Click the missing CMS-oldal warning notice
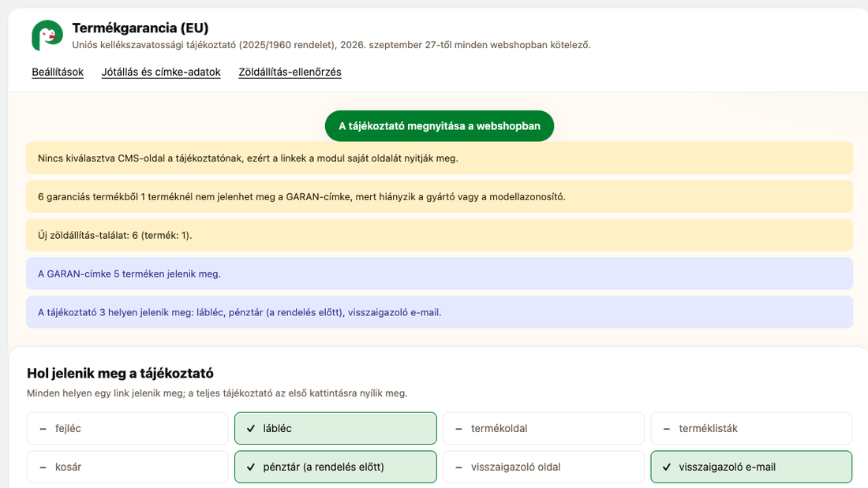The height and width of the screenshot is (488, 868). tap(440, 158)
